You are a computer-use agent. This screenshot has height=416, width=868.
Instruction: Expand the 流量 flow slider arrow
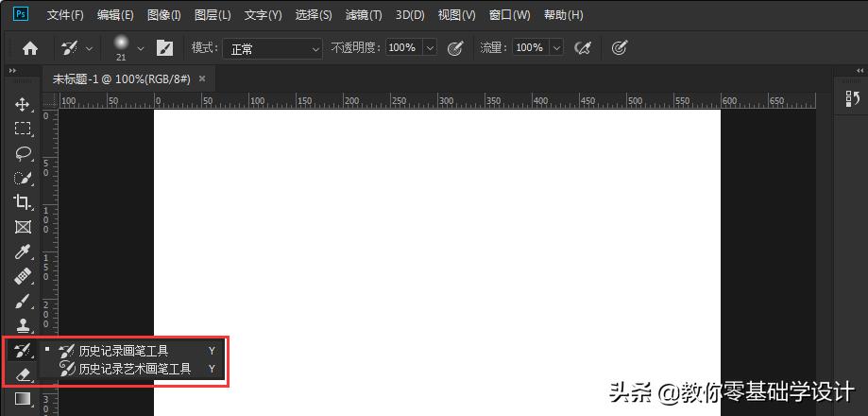556,48
